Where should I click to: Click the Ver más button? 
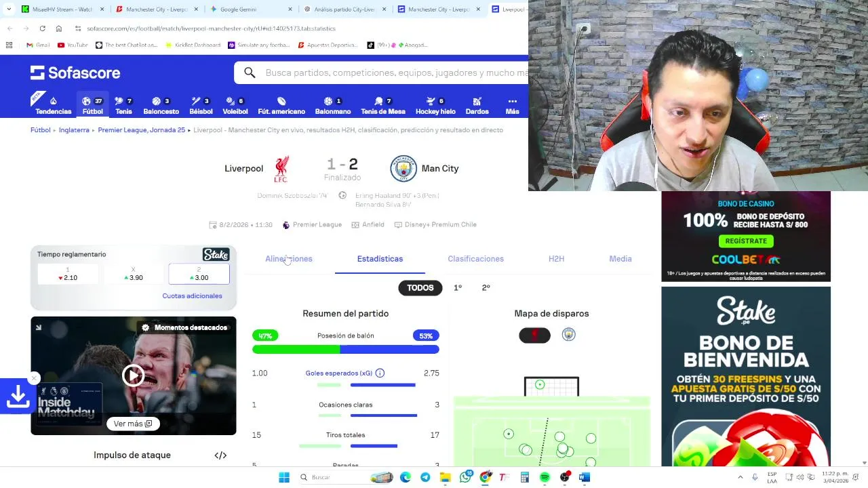[x=133, y=424]
